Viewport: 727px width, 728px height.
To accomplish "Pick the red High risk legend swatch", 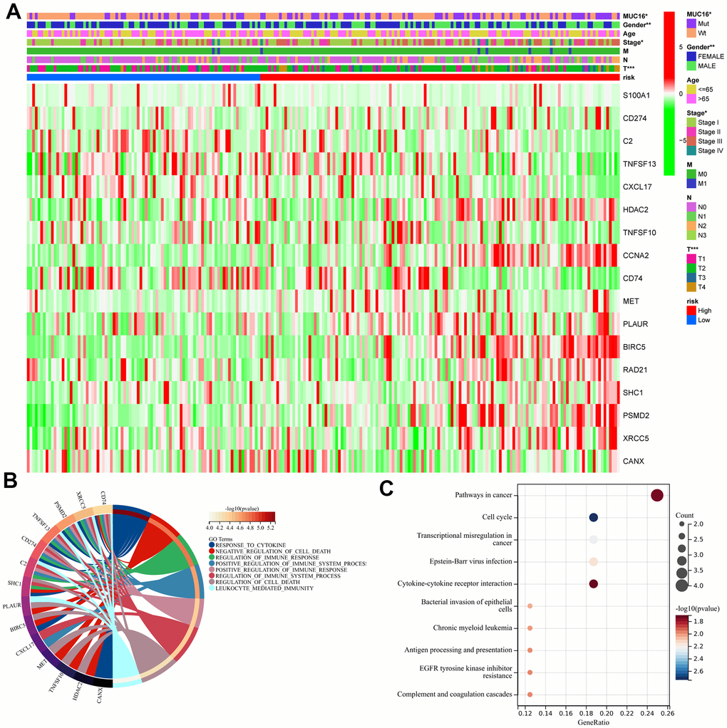I will [x=691, y=311].
